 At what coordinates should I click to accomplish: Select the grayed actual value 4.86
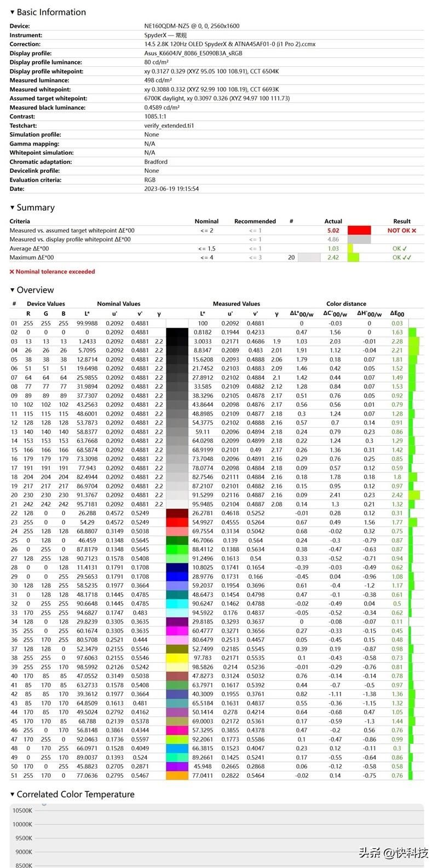pyautogui.click(x=333, y=240)
